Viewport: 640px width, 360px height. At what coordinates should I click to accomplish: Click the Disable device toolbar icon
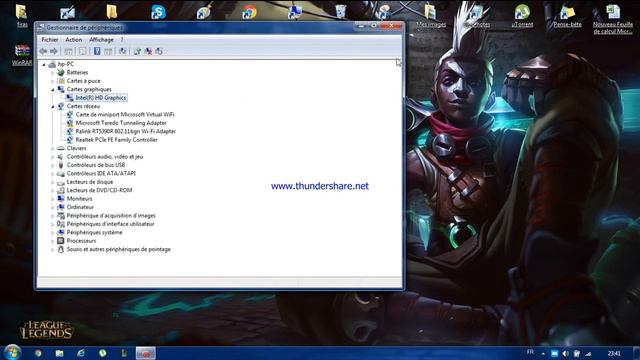[x=159, y=51]
